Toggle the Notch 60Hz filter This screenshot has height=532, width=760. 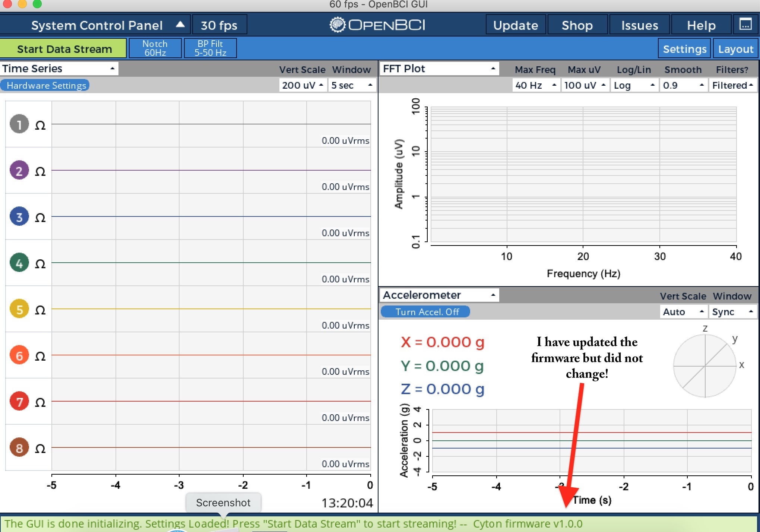[155, 48]
